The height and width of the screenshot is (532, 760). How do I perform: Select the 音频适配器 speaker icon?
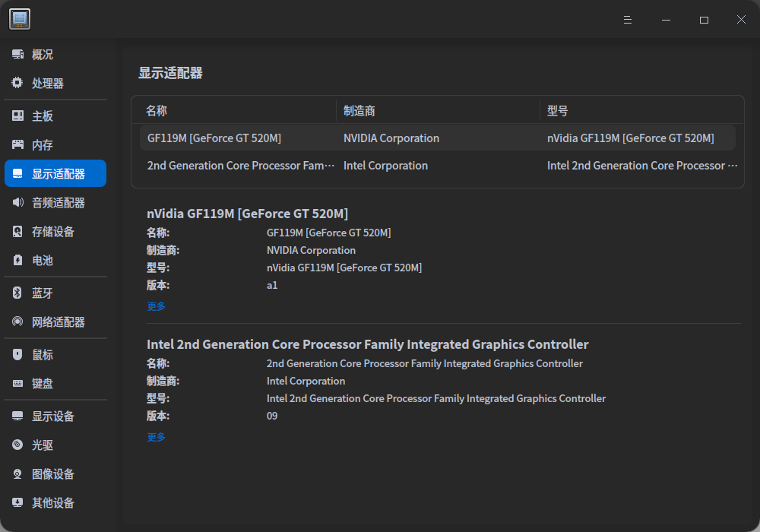(x=17, y=203)
